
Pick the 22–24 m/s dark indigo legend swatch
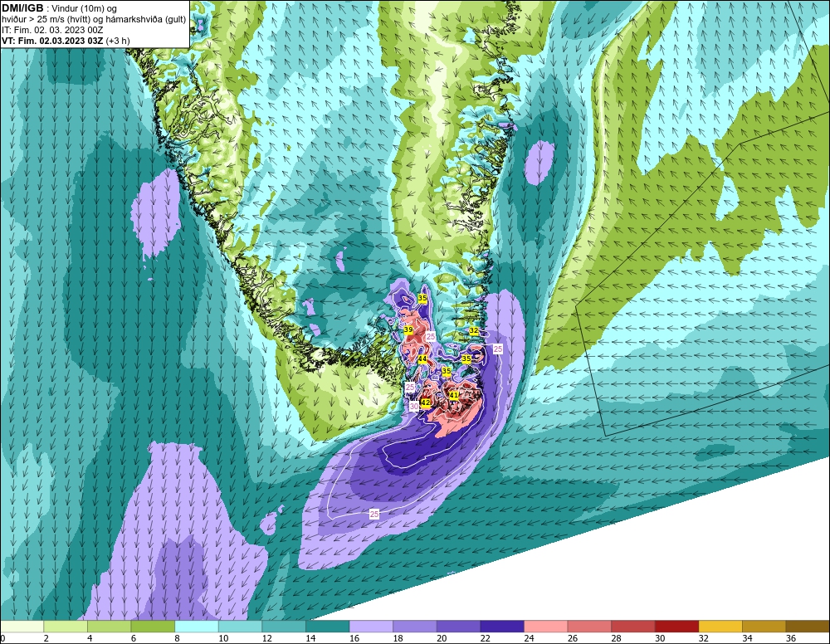502,627
